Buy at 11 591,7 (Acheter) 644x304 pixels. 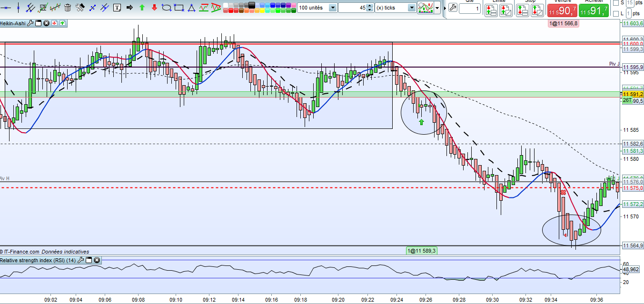point(594,10)
